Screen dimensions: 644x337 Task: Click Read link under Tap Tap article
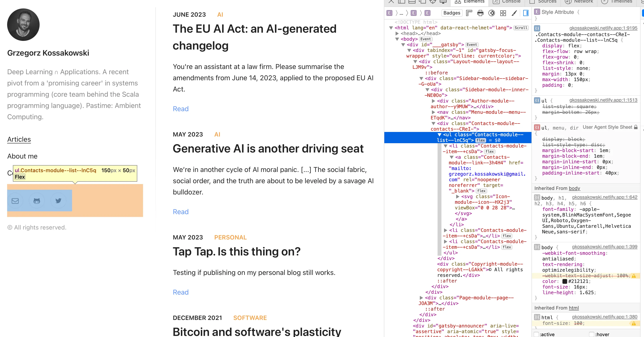[x=180, y=292]
